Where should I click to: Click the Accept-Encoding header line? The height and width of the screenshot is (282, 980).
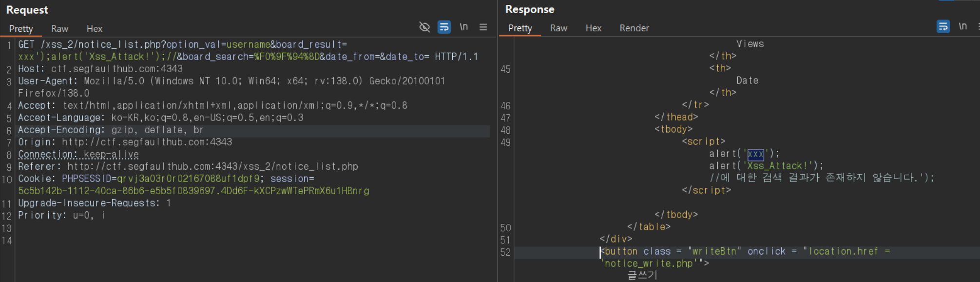coord(111,130)
